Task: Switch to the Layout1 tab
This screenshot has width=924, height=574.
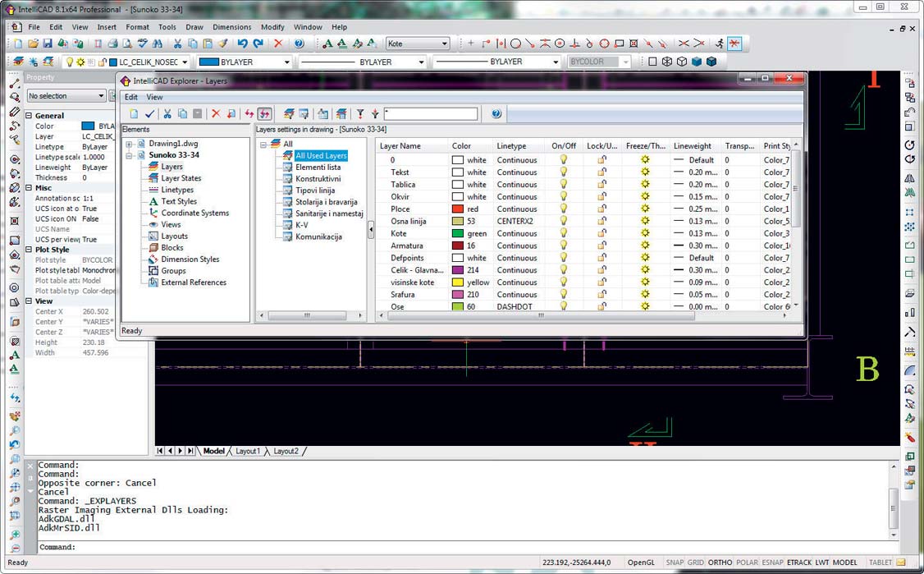Action: (248, 451)
